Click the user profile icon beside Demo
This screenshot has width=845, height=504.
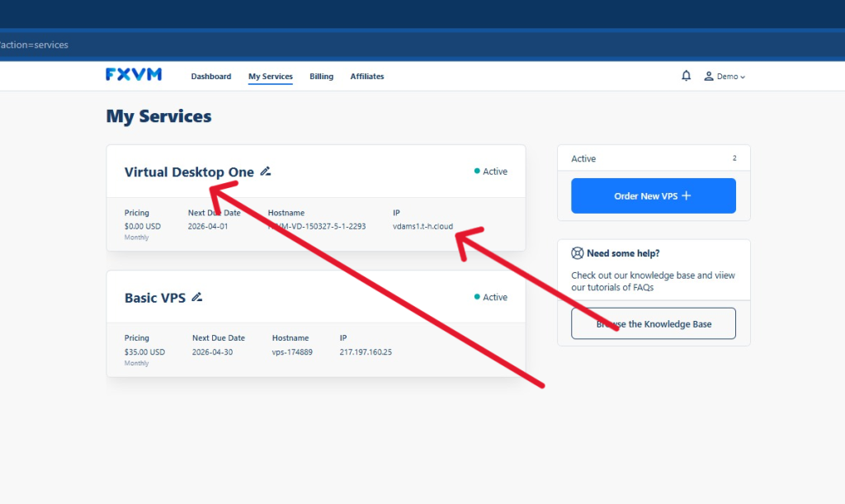tap(708, 76)
